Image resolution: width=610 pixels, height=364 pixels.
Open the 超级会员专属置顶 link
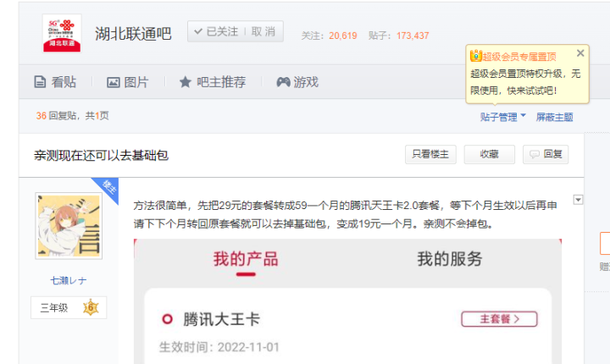point(519,57)
